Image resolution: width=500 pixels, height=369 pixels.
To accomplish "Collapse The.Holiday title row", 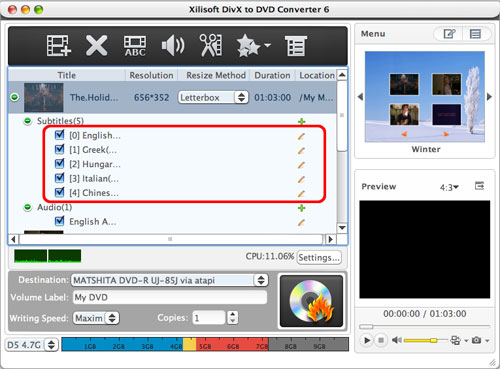I will click(14, 97).
